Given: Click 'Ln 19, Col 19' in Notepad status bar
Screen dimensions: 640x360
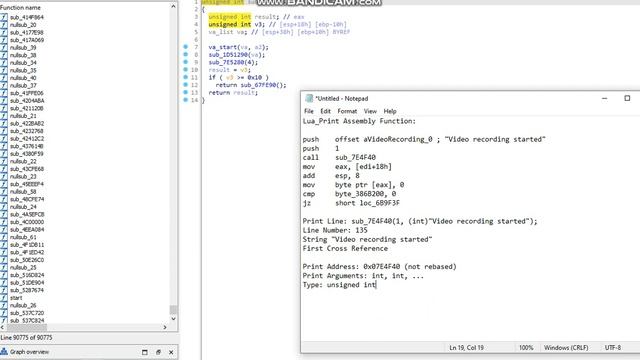Looking at the screenshot, I should click(466, 348).
